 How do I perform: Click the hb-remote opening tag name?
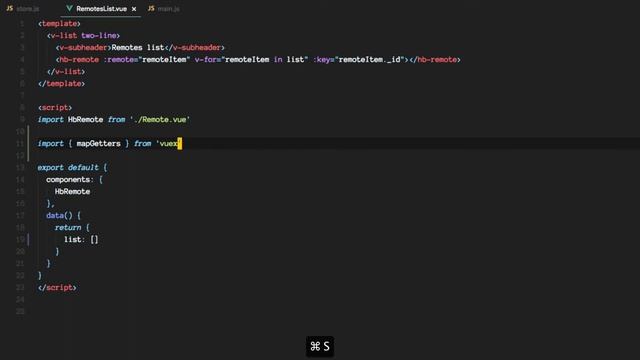(x=79, y=60)
